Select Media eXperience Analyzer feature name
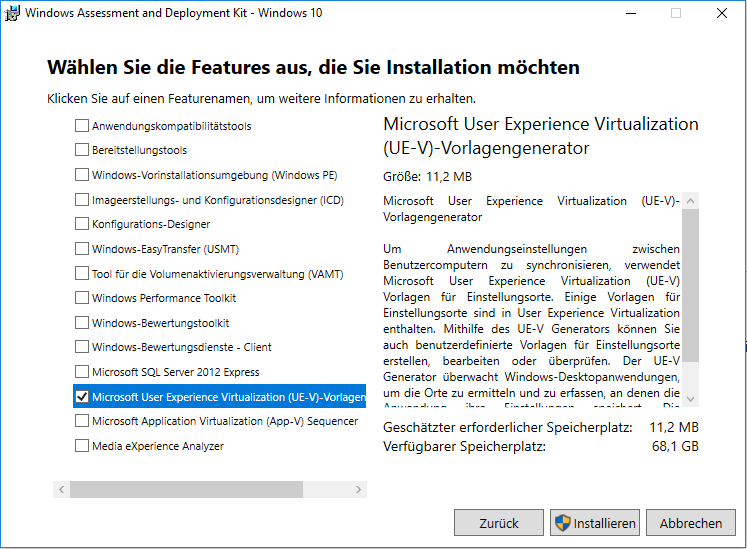 pos(158,446)
